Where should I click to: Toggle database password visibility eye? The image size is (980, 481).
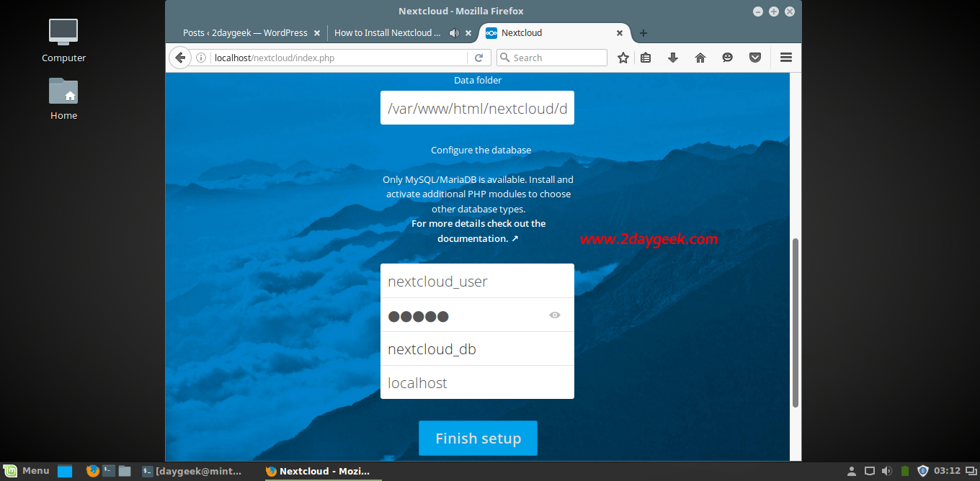tap(555, 315)
